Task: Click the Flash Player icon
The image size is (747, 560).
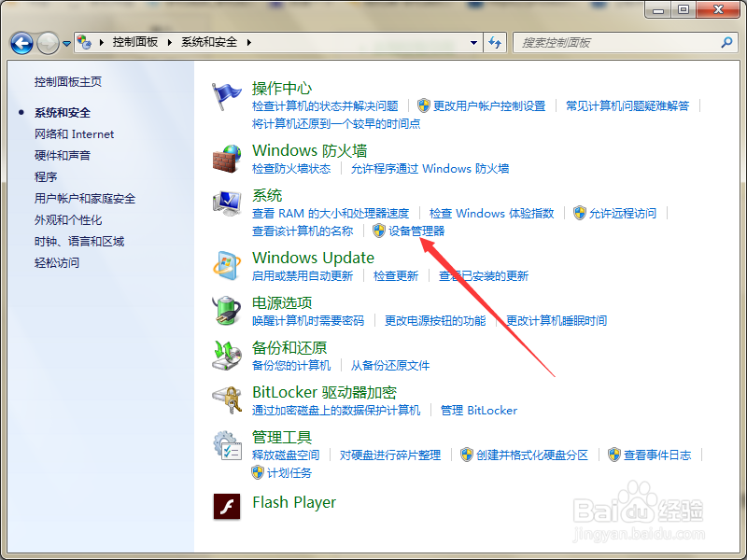Action: [227, 506]
